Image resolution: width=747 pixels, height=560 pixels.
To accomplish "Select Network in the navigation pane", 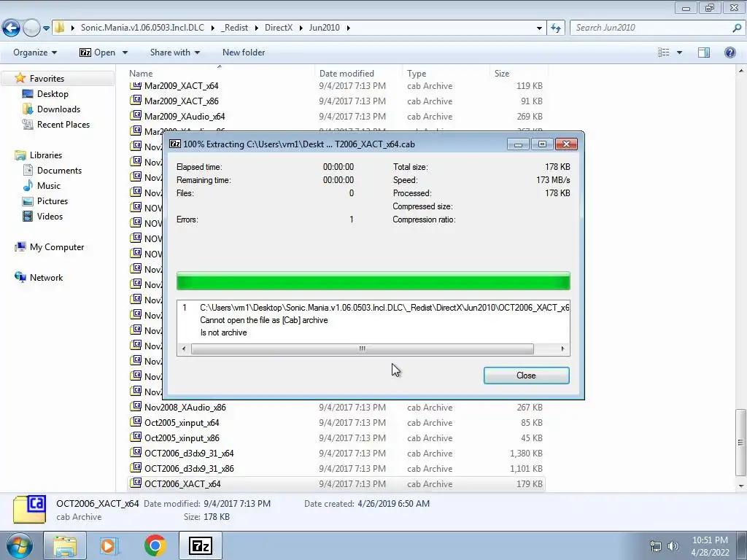I will [46, 278].
